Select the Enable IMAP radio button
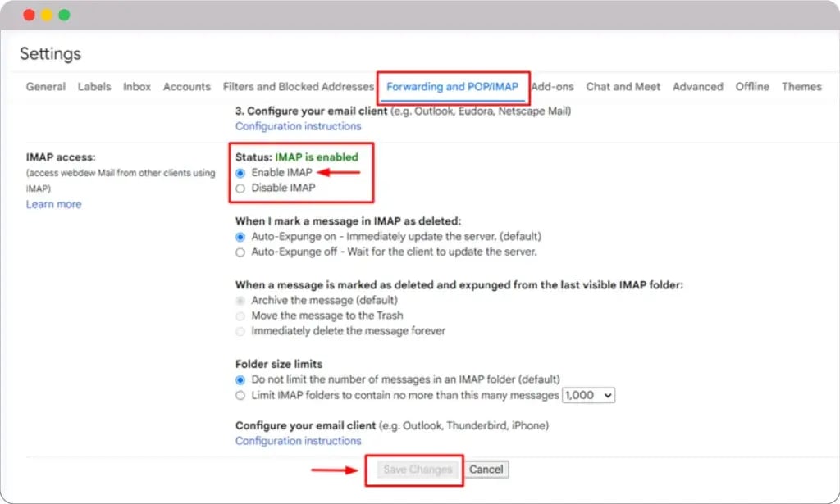840x504 pixels. [240, 173]
